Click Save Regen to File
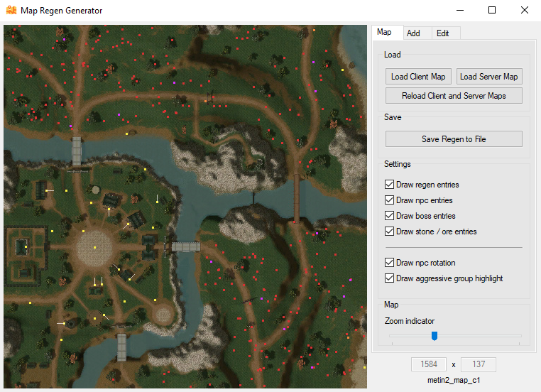The height and width of the screenshot is (392, 541). click(454, 139)
